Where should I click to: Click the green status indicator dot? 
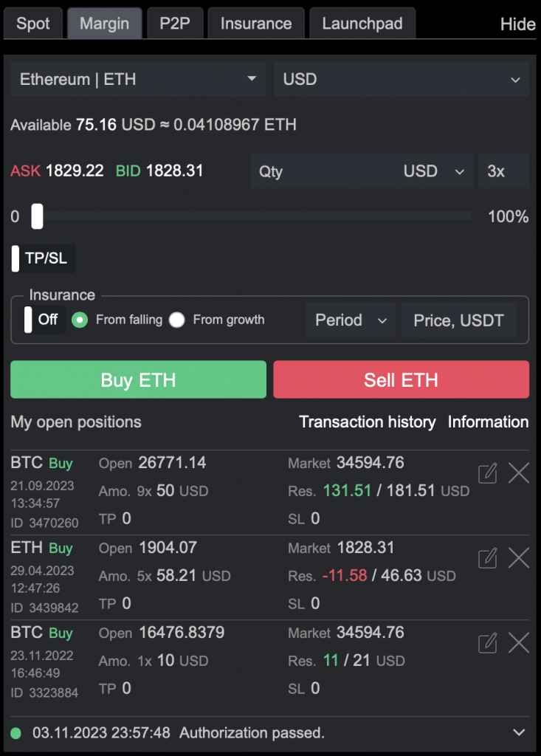pyautogui.click(x=16, y=733)
